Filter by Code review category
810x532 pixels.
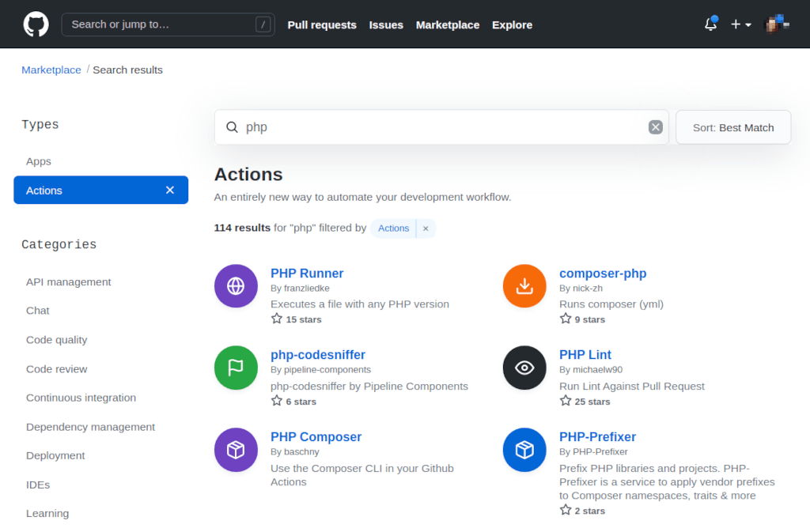[56, 369]
